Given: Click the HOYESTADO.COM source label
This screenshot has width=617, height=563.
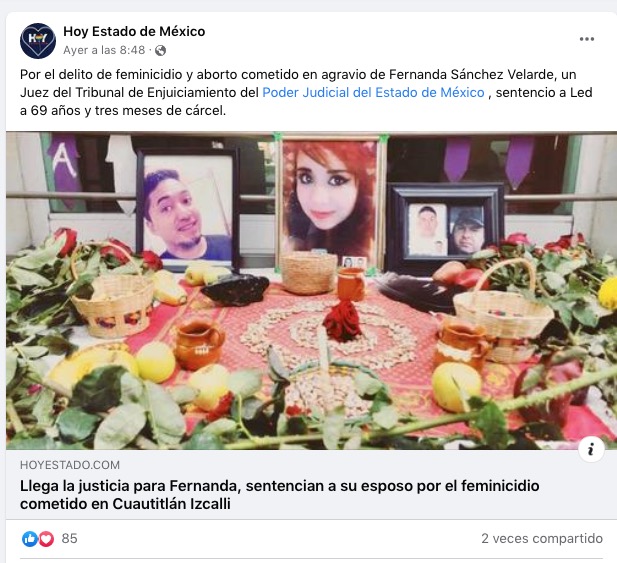Looking at the screenshot, I should (70, 465).
